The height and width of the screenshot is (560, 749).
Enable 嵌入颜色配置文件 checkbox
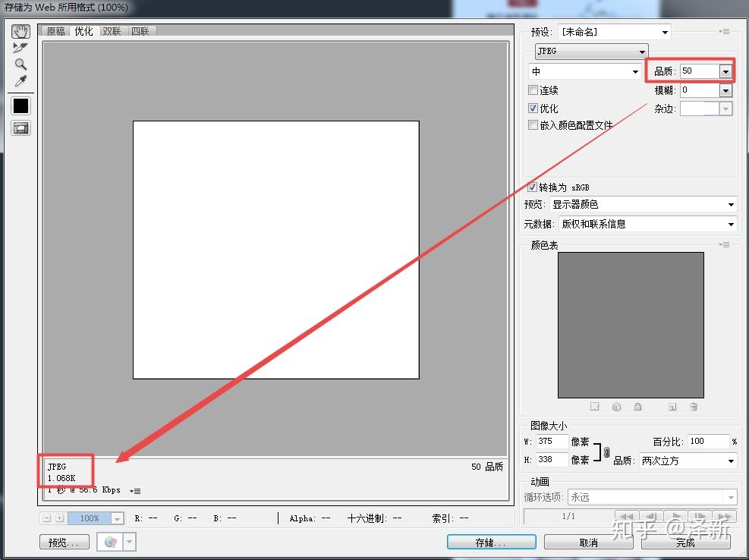[533, 125]
